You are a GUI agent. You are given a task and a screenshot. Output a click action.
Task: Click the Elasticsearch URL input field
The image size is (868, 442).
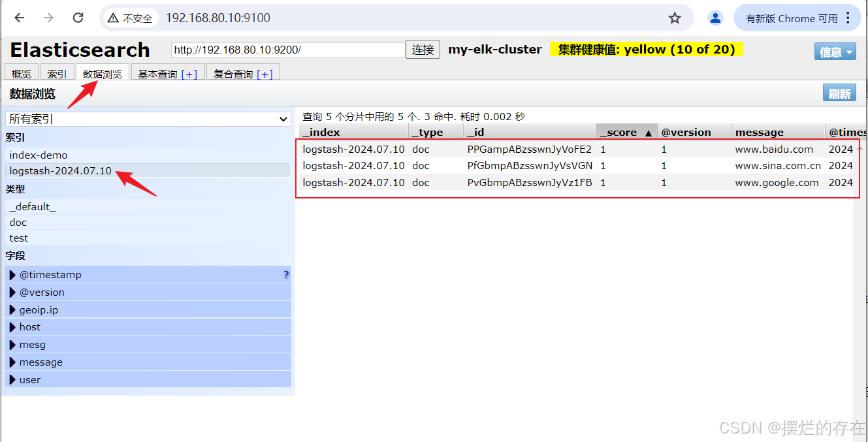[288, 50]
